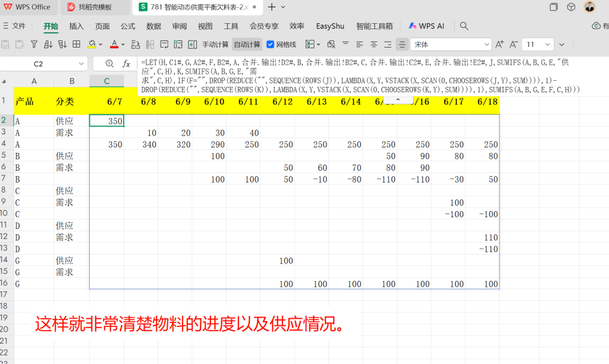Open the user avatar profile
Screen dimensions: 609x364
click(589, 7)
